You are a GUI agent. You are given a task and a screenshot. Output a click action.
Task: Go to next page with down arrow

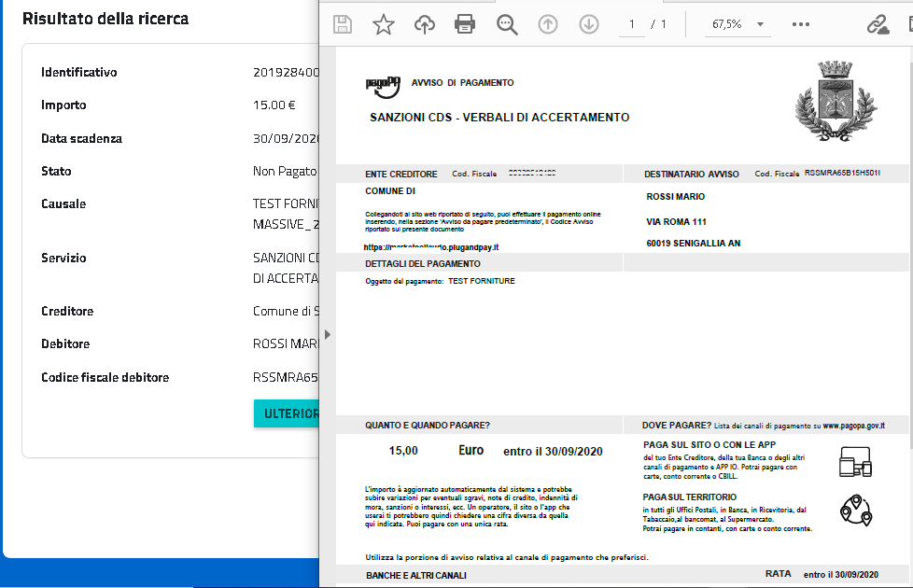click(x=589, y=24)
